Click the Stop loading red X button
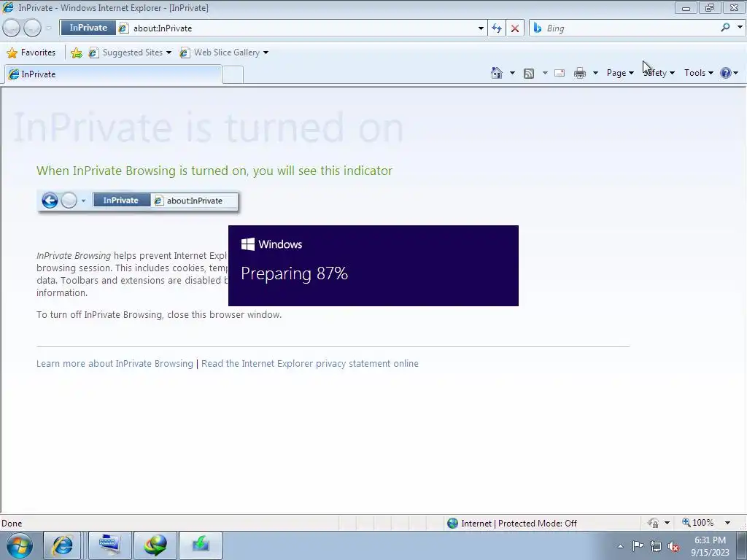 [x=514, y=28]
